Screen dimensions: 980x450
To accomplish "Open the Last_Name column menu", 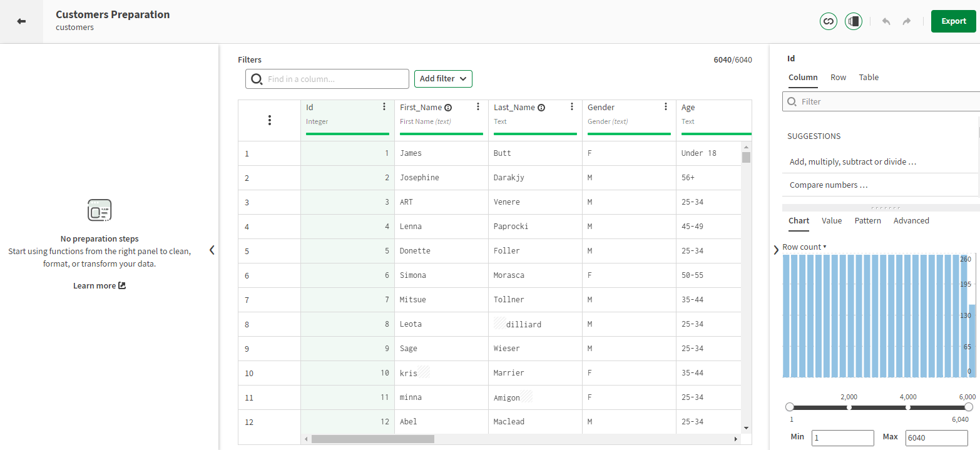I will click(x=572, y=107).
